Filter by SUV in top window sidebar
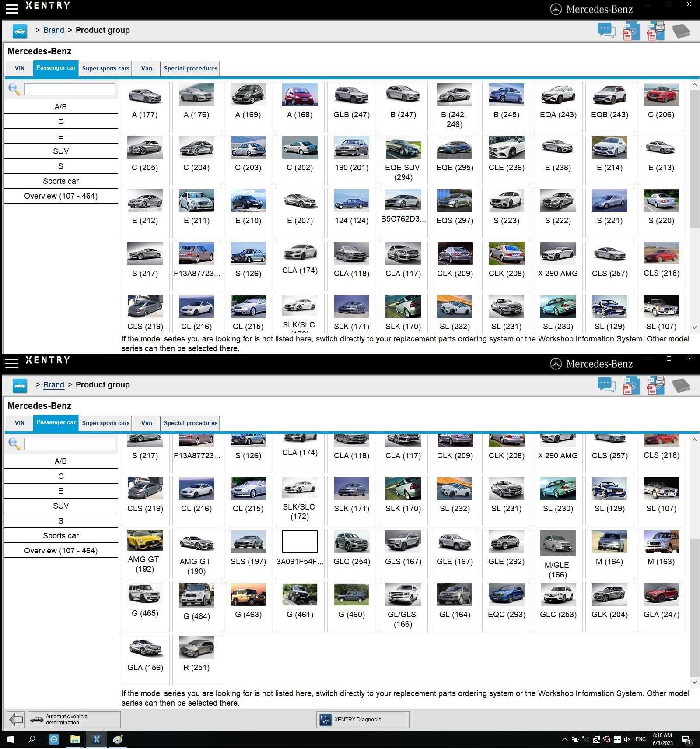The height and width of the screenshot is (749, 700). tap(61, 151)
